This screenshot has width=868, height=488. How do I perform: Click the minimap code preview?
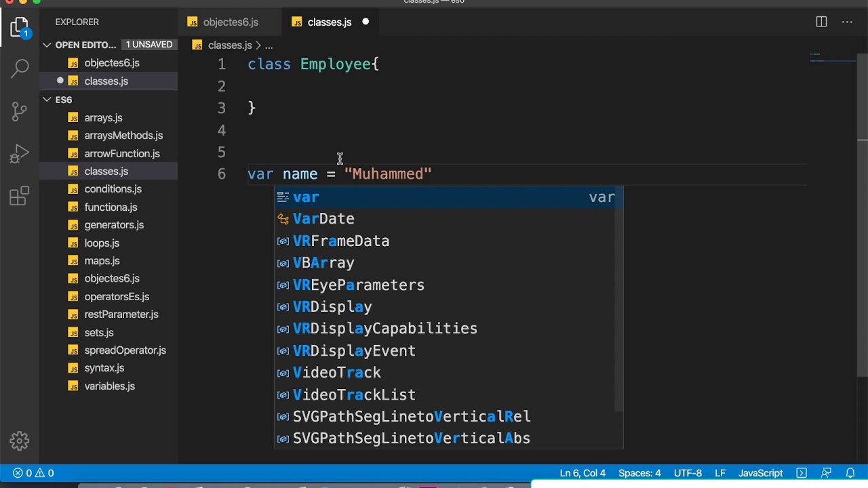(x=833, y=58)
